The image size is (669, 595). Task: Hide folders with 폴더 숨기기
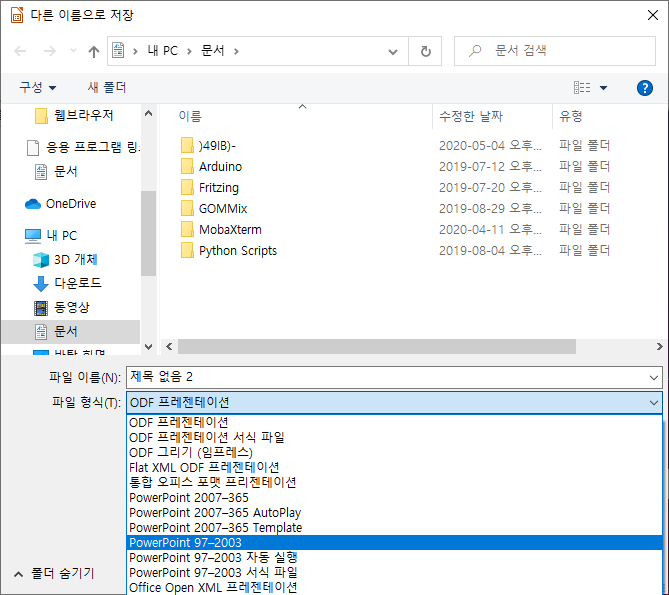tap(54, 574)
